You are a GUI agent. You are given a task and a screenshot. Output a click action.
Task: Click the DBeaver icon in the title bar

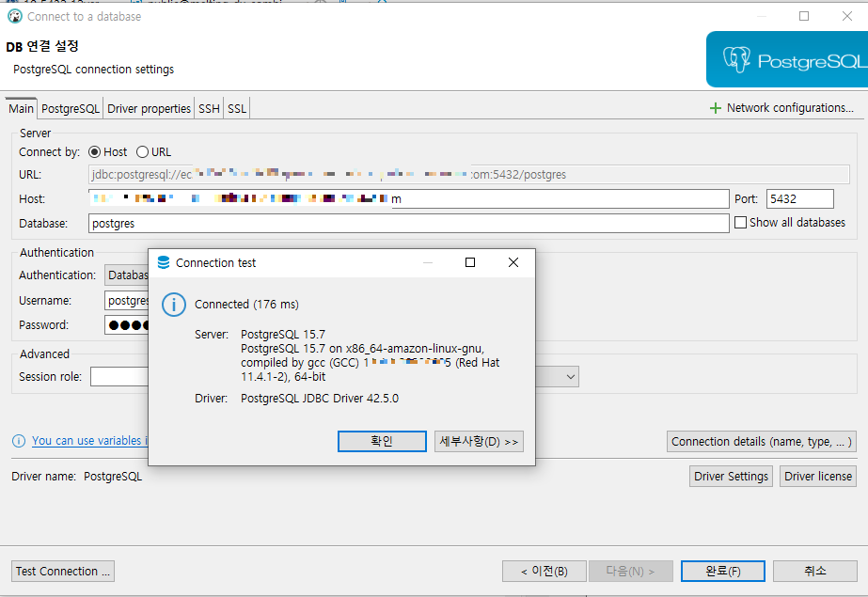click(15, 16)
